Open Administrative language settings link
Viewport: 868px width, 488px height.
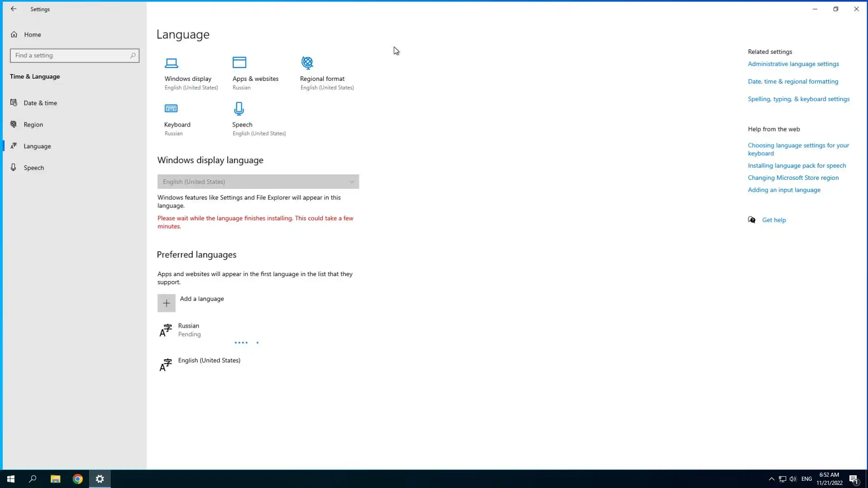coord(793,64)
